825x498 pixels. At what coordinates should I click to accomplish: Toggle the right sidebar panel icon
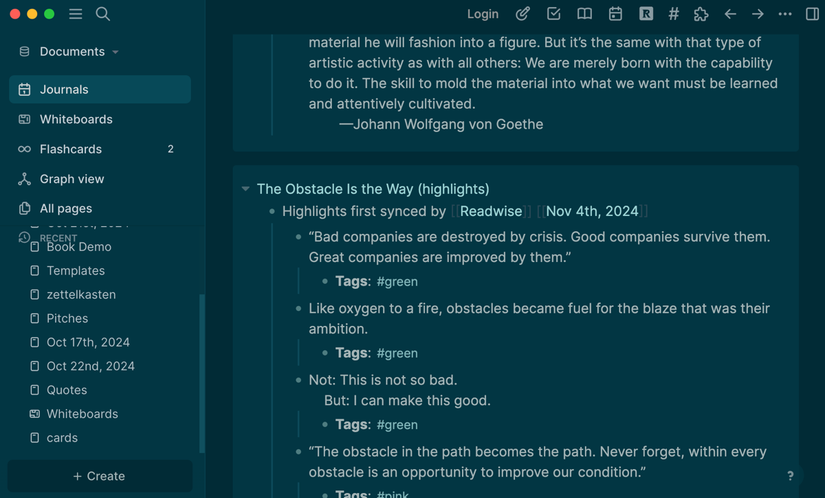(x=812, y=14)
